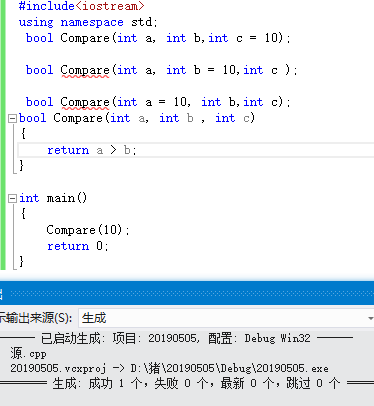The width and height of the screenshot is (374, 406).
Task: Collapse the main function block
Action: [12, 199]
